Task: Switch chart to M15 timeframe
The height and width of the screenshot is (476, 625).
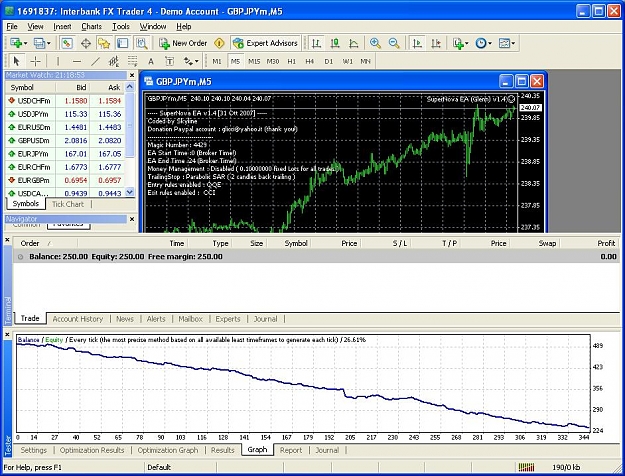Action: click(x=254, y=61)
